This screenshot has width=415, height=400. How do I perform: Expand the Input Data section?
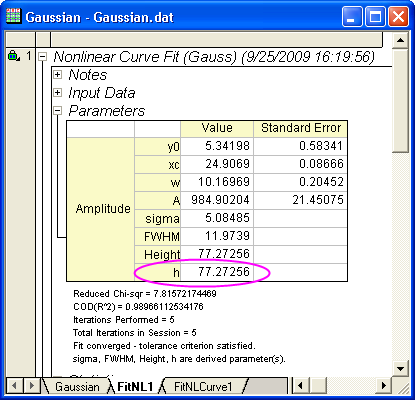(58, 92)
